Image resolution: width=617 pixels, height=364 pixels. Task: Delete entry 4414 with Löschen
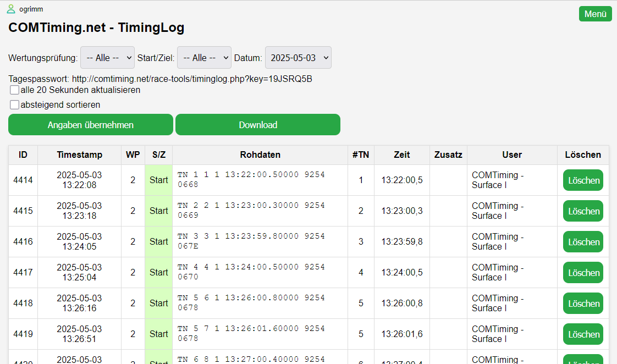[583, 180]
